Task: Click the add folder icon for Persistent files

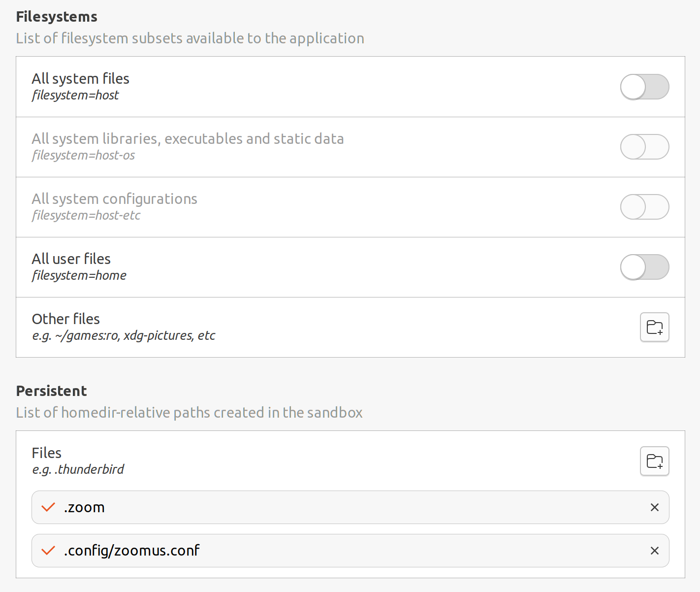Action: point(654,461)
